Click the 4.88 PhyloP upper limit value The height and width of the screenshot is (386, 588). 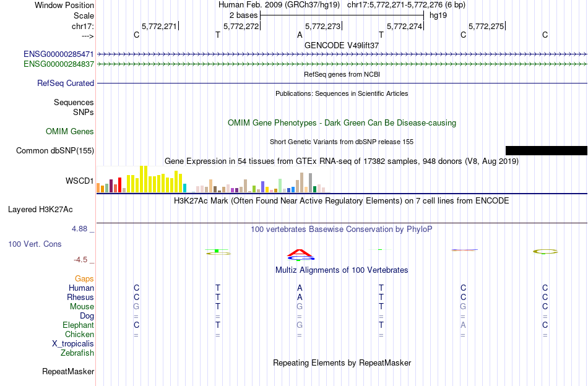pyautogui.click(x=79, y=229)
